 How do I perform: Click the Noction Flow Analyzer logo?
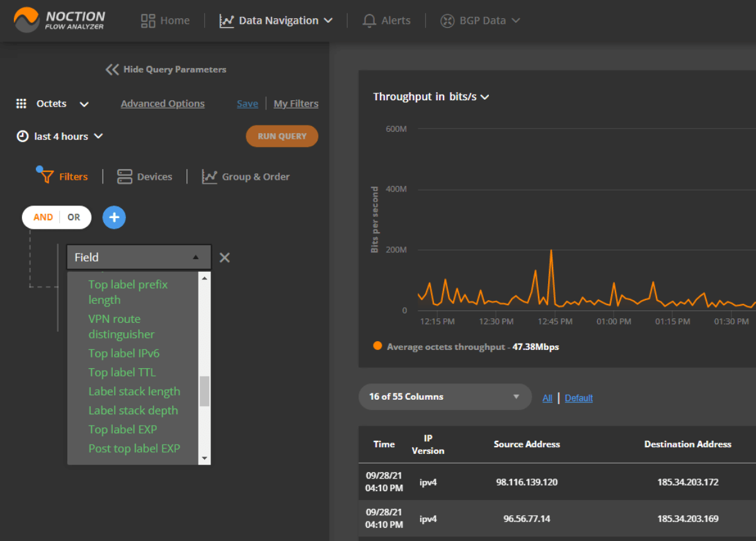(59, 20)
